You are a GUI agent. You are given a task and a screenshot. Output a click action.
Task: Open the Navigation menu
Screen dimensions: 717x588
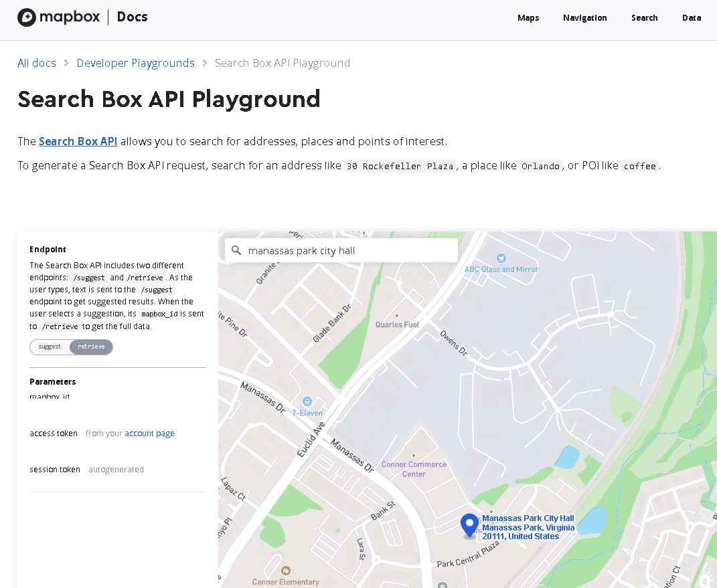(585, 18)
